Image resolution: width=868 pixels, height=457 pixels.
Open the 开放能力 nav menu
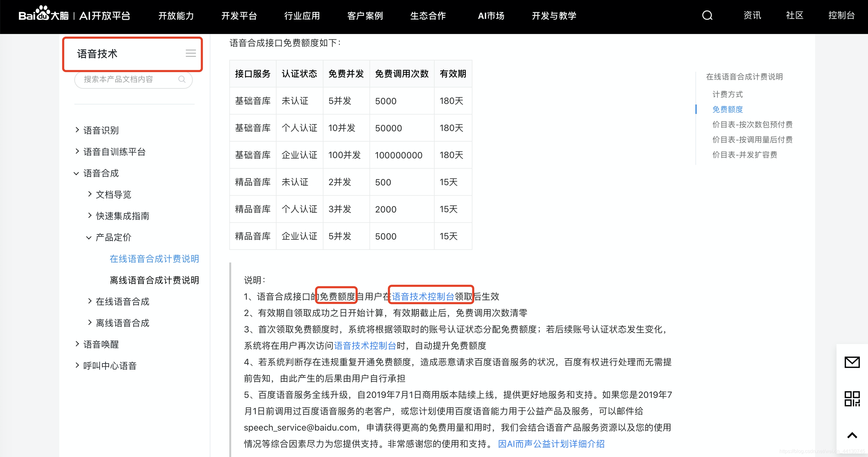click(x=176, y=15)
